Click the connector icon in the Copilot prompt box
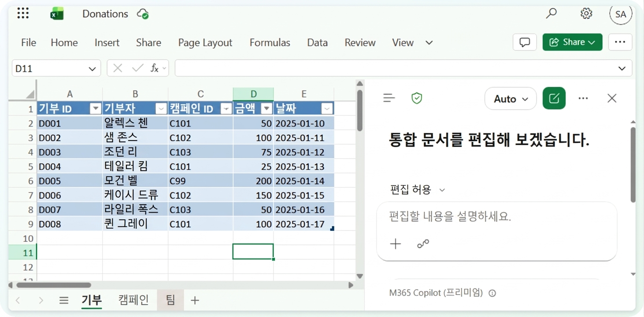 click(423, 244)
